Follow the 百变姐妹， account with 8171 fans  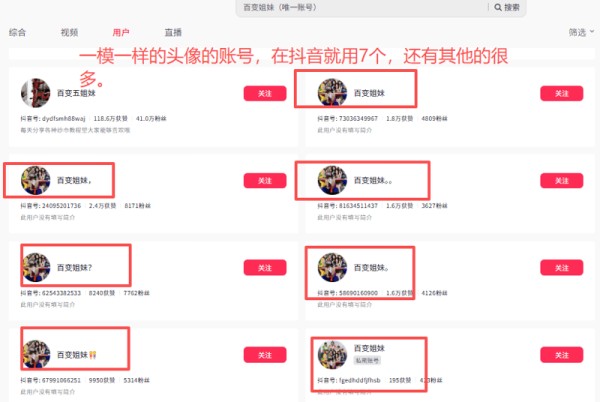click(265, 181)
